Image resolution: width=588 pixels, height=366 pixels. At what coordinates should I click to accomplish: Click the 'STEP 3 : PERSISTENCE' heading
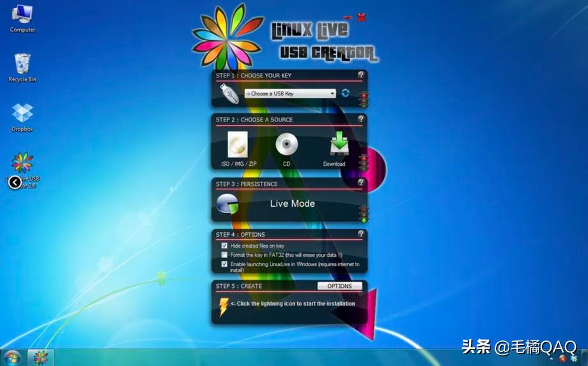tap(247, 184)
